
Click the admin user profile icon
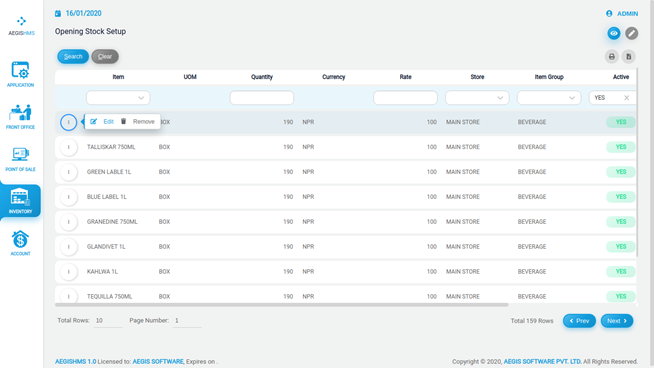pos(609,13)
